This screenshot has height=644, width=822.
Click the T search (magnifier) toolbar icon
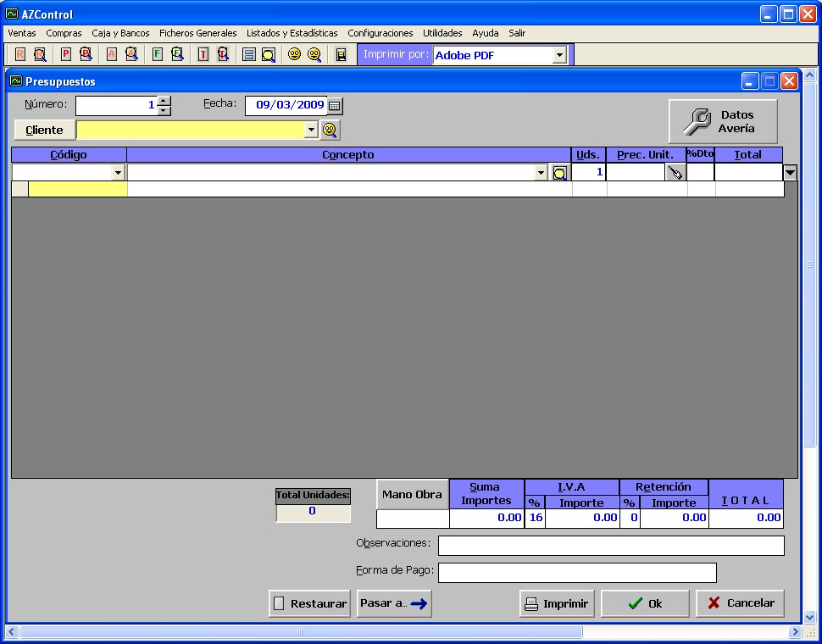(x=223, y=54)
